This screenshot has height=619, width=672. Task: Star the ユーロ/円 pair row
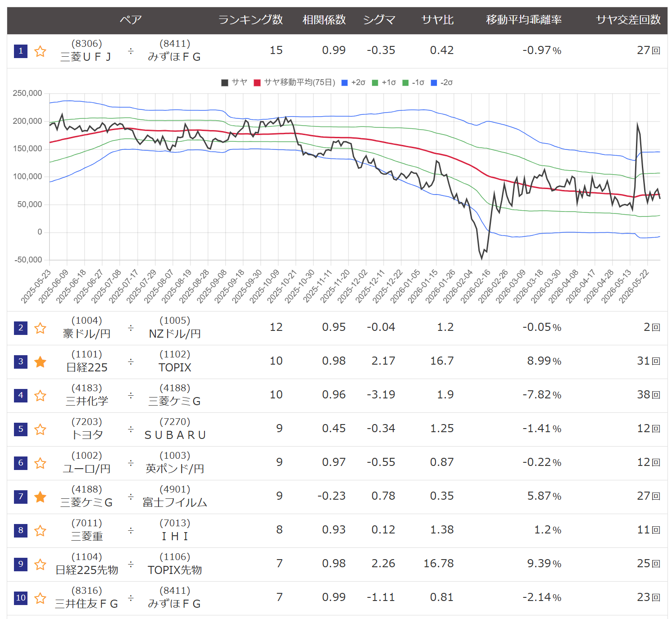tap(41, 463)
